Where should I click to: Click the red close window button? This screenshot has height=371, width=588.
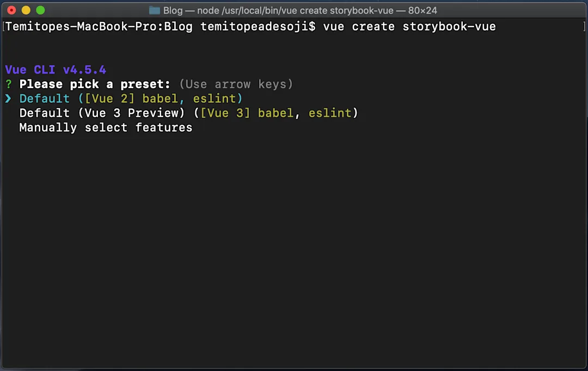(x=11, y=10)
